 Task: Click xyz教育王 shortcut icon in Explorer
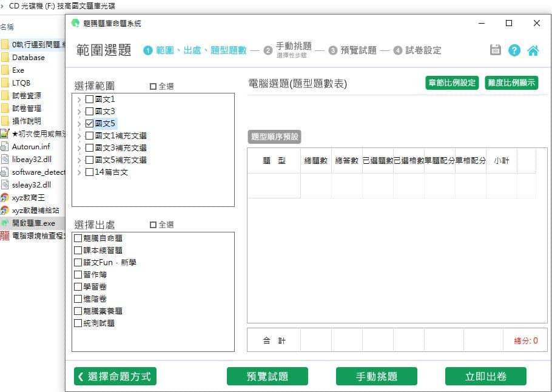[x=5, y=198]
